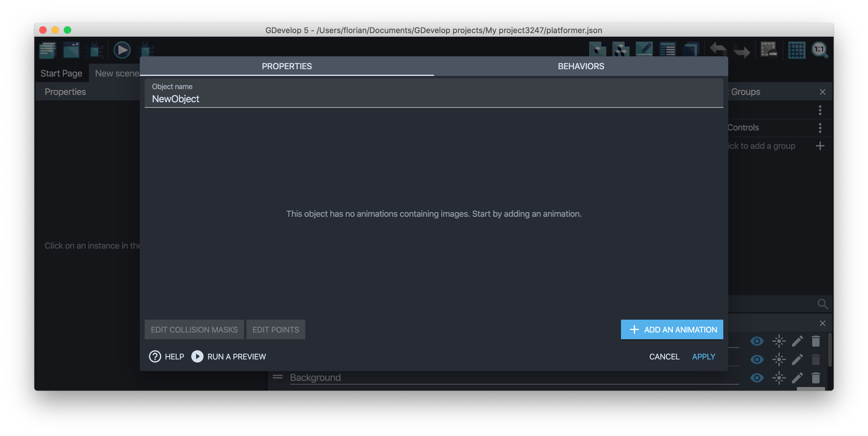Open EDIT COLLISION MASKS
The width and height of the screenshot is (868, 436).
(194, 329)
